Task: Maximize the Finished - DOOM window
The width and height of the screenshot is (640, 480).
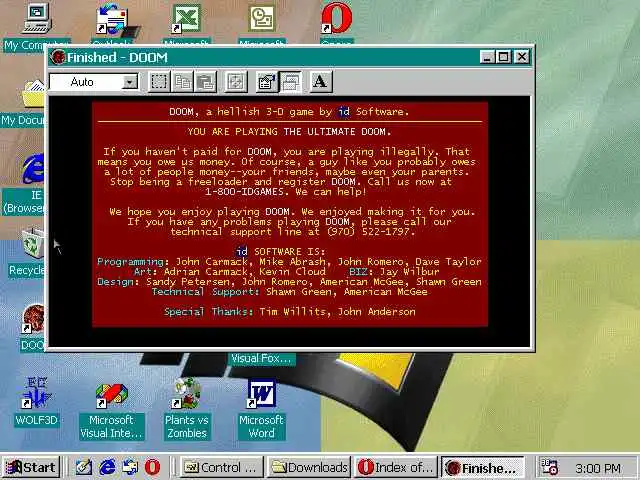Action: coord(504,57)
